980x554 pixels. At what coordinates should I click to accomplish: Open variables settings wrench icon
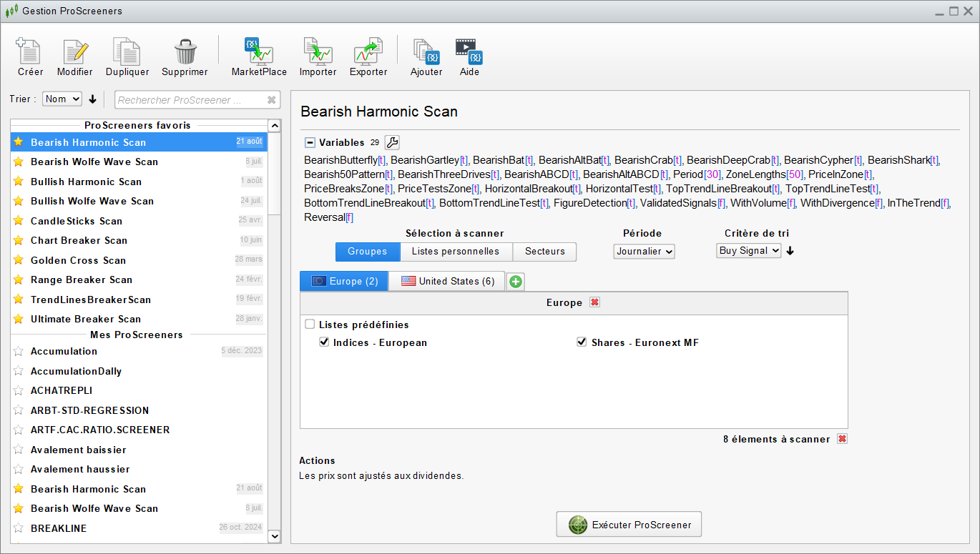pyautogui.click(x=392, y=142)
